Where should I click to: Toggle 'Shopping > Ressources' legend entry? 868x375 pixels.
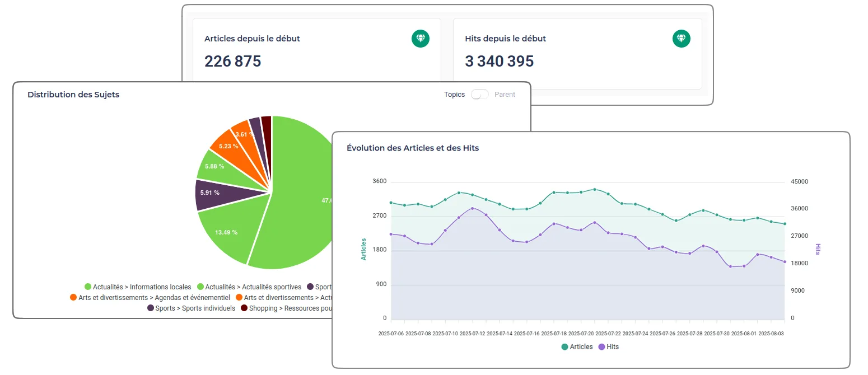[x=287, y=308]
